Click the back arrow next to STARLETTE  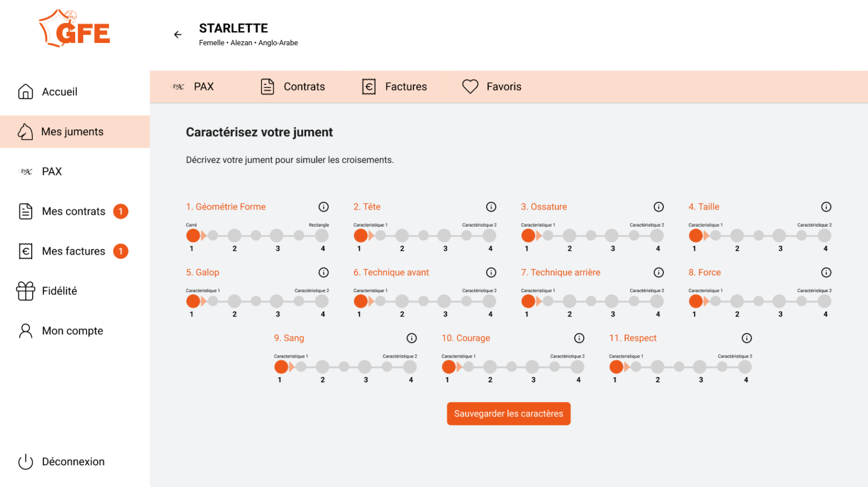(x=178, y=35)
